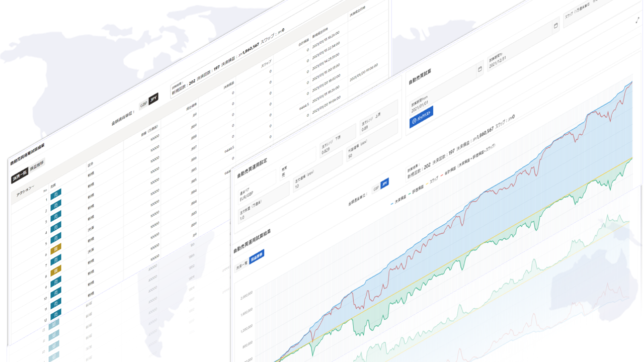Click the expand arrows icon in the chart panel corner

[638, 21]
